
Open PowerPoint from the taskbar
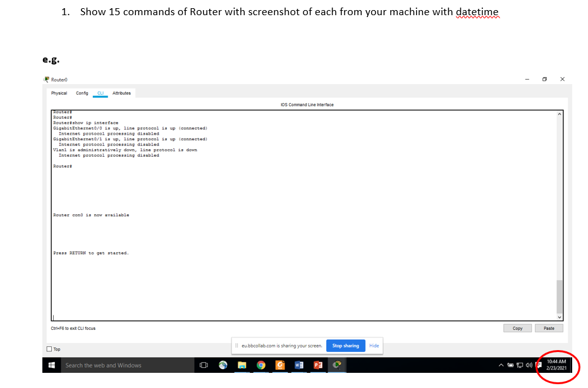pyautogui.click(x=318, y=365)
